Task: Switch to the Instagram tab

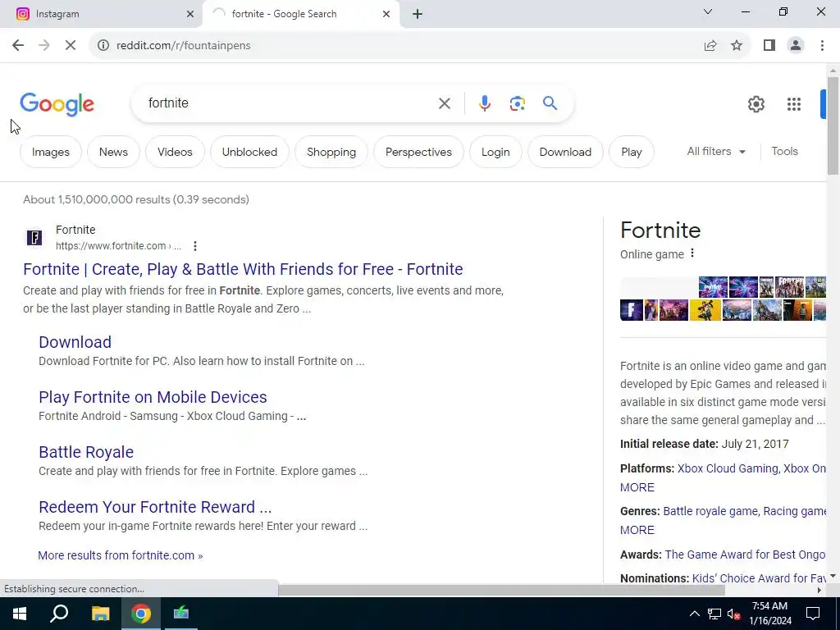Action: pos(101,14)
